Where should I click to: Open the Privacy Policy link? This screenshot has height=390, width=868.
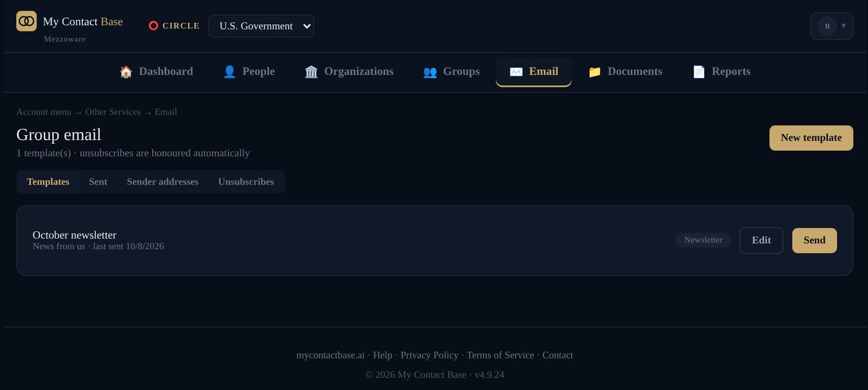pos(430,355)
